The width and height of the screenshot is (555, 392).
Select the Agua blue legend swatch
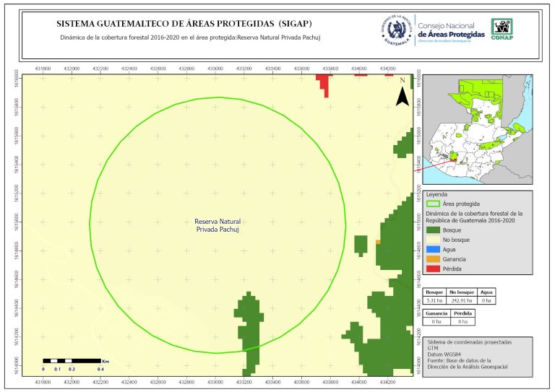click(x=433, y=249)
